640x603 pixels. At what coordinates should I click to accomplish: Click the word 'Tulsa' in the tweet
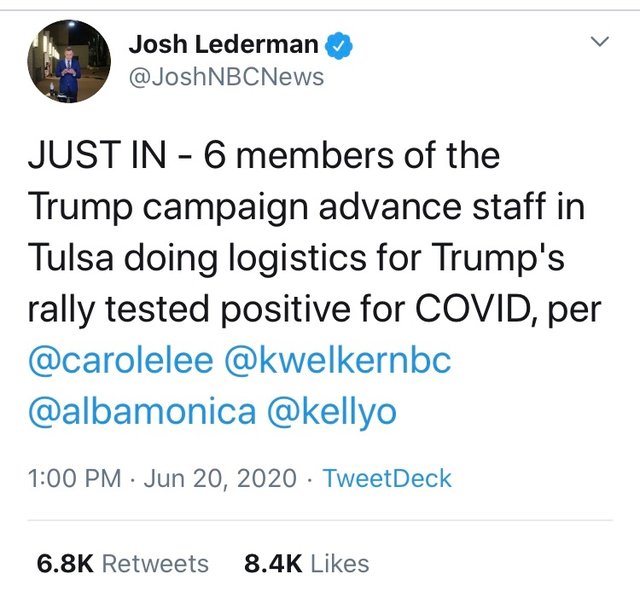(75, 259)
